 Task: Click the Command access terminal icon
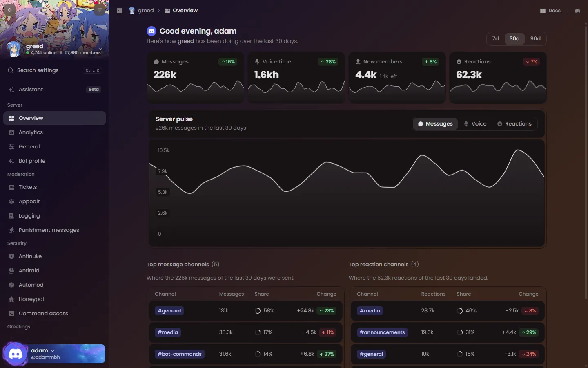(11, 314)
